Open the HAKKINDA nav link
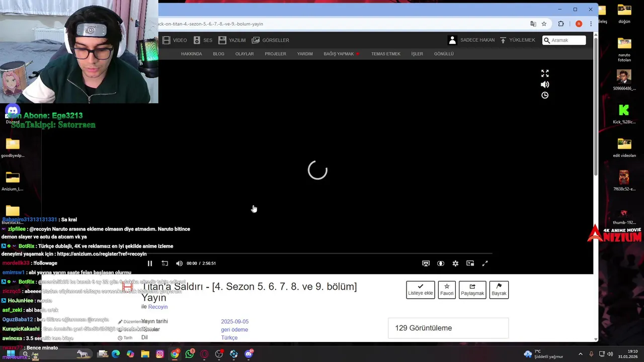The image size is (644, 362). click(191, 54)
